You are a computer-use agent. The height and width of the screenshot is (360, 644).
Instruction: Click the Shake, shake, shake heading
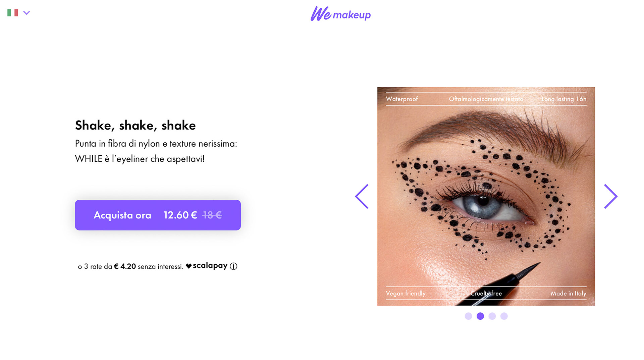(x=135, y=125)
